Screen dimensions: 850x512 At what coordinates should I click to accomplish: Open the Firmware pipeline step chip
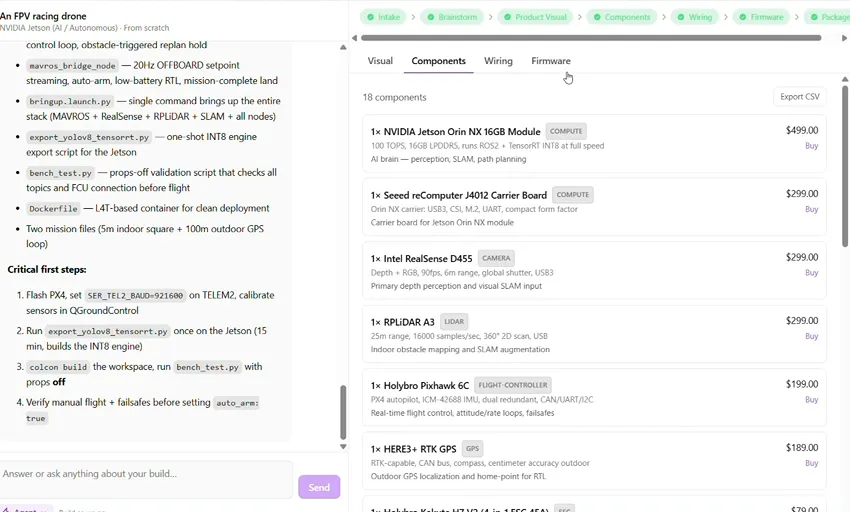(761, 17)
